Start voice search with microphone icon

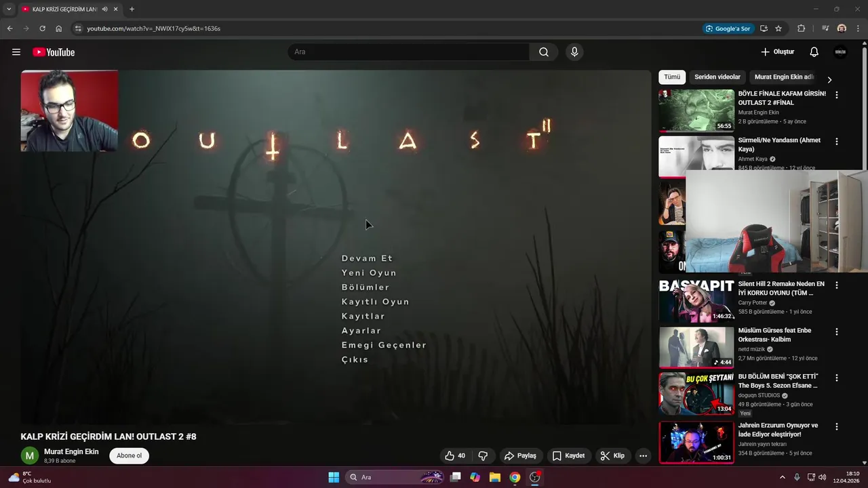point(574,52)
